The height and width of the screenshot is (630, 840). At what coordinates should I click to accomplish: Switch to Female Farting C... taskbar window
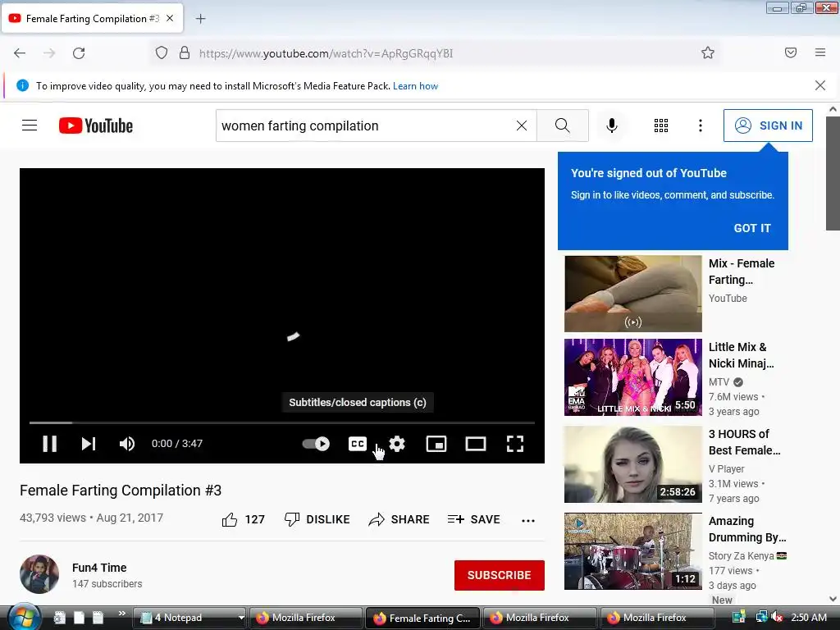click(423, 619)
